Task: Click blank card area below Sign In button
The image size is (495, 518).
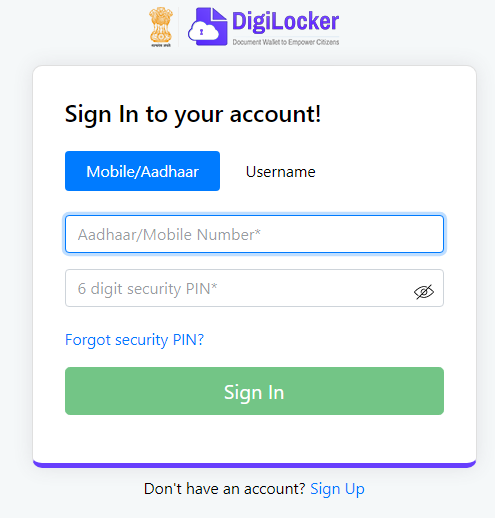Action: coord(254,438)
